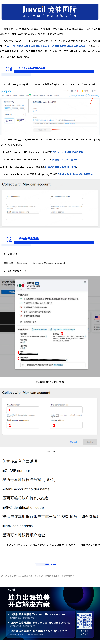Click '为您的 Mercado libre 收款' heading
100x644 pixels.
point(45,102)
